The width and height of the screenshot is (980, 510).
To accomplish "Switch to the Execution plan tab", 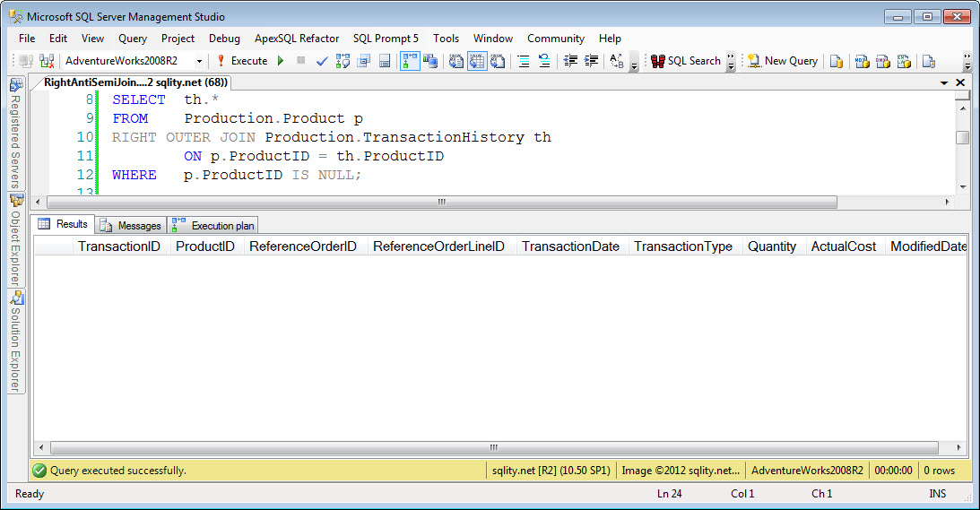I will click(x=213, y=226).
